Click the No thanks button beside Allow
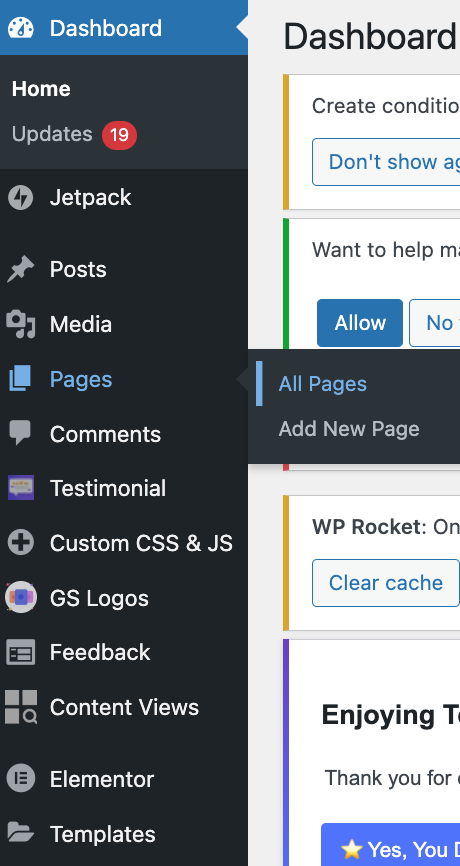Viewport: 460px width, 866px height. click(x=435, y=323)
